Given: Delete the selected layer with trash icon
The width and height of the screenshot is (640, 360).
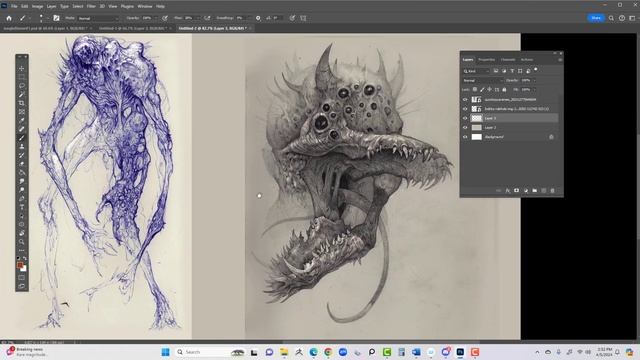Looking at the screenshot, I should 553,191.
